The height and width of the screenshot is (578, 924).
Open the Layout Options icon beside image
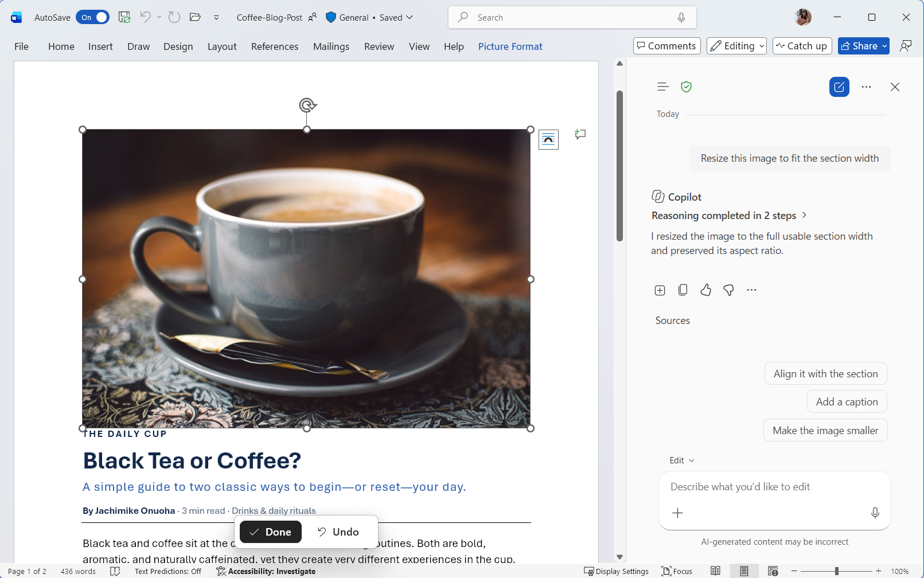pos(548,139)
